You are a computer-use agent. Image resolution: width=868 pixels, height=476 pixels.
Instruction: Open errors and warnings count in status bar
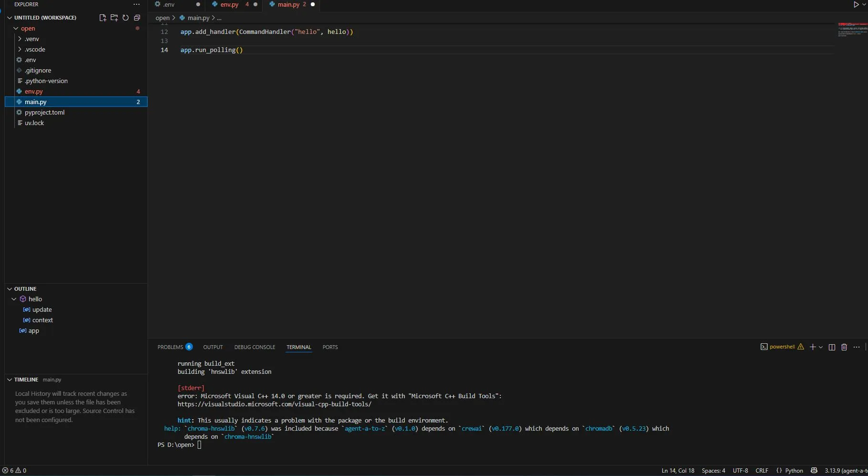(x=14, y=471)
